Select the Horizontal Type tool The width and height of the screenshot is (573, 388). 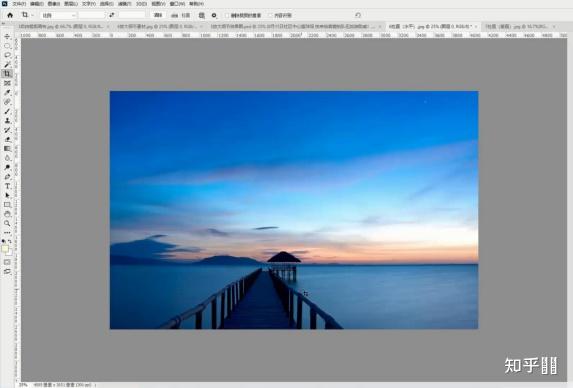[7, 186]
